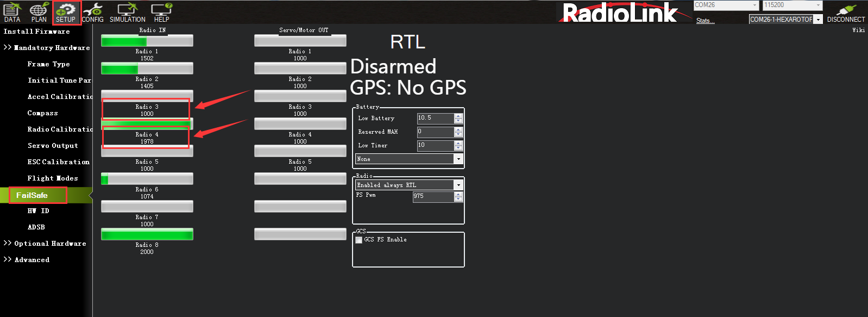This screenshot has height=317, width=868.
Task: Click the Radio 8 input bar
Action: (x=147, y=234)
